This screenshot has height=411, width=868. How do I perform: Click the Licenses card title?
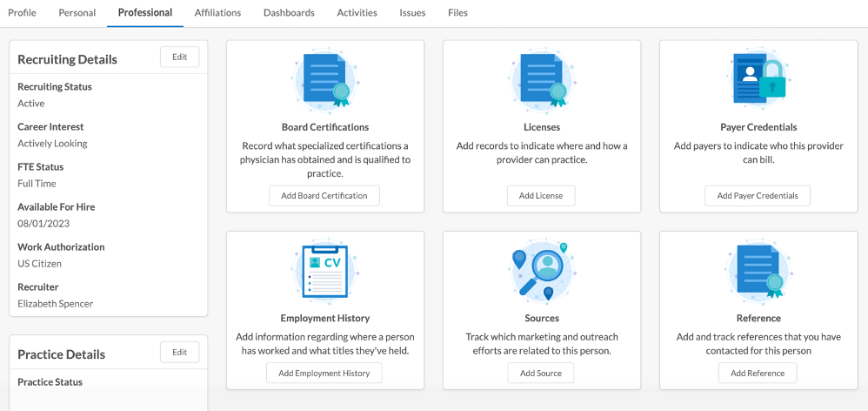[x=541, y=127]
